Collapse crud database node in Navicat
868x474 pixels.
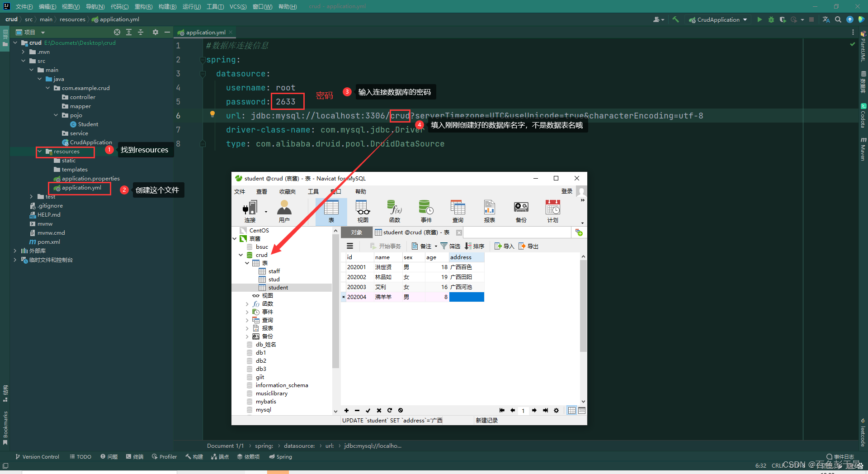coord(241,255)
